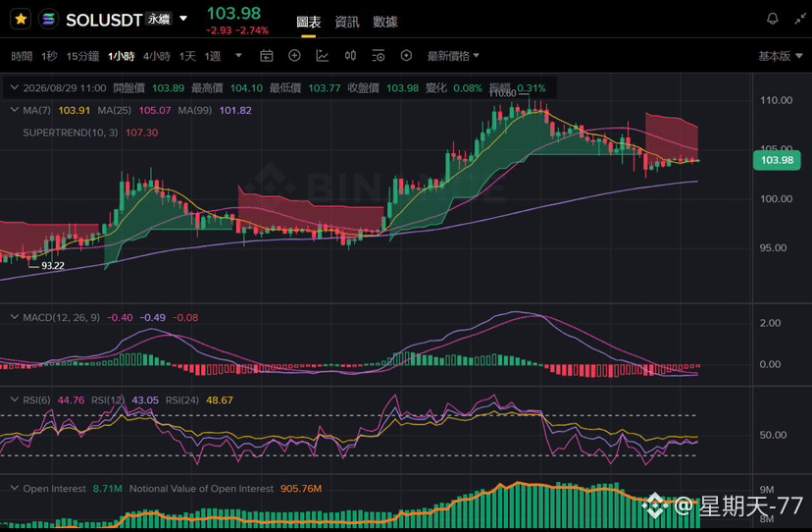Click the current price tag 103.98 on axis

(777, 160)
